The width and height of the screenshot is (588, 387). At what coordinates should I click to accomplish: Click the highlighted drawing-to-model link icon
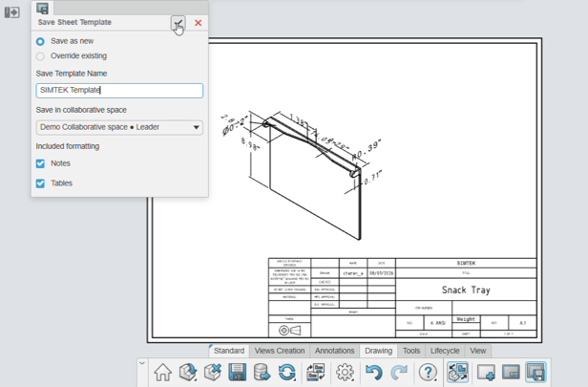point(457,373)
